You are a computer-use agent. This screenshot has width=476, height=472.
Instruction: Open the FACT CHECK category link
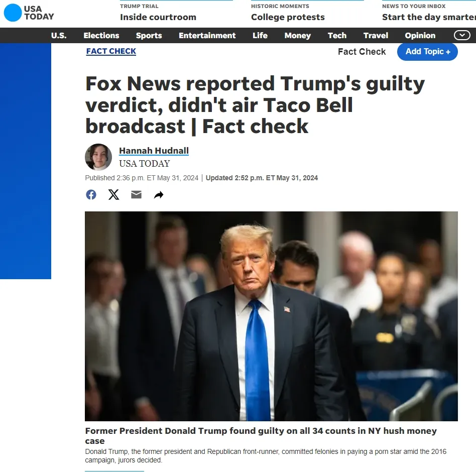point(111,51)
